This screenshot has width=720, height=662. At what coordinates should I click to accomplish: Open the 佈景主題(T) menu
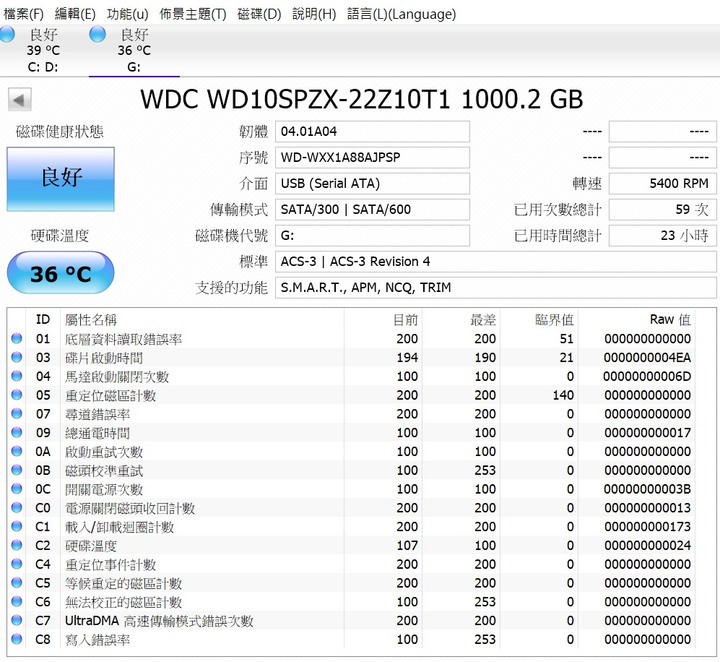[x=192, y=14]
